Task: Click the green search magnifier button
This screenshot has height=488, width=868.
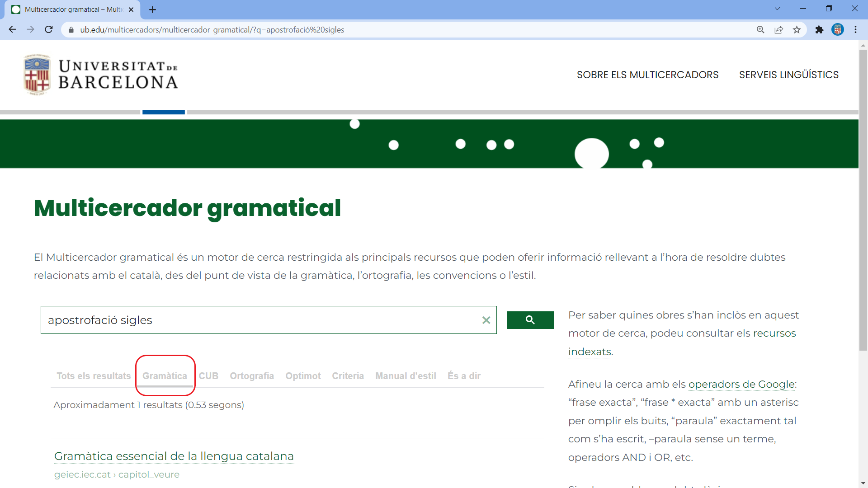Action: pos(530,320)
